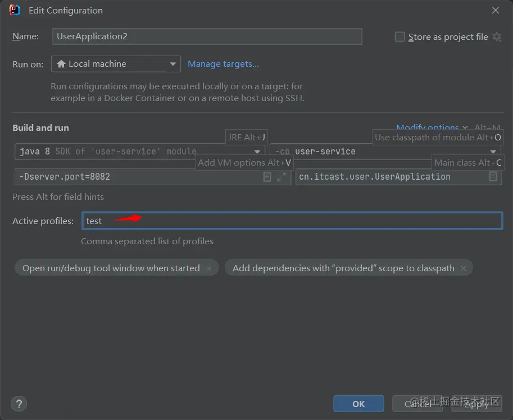Open the help question mark button

[19, 404]
